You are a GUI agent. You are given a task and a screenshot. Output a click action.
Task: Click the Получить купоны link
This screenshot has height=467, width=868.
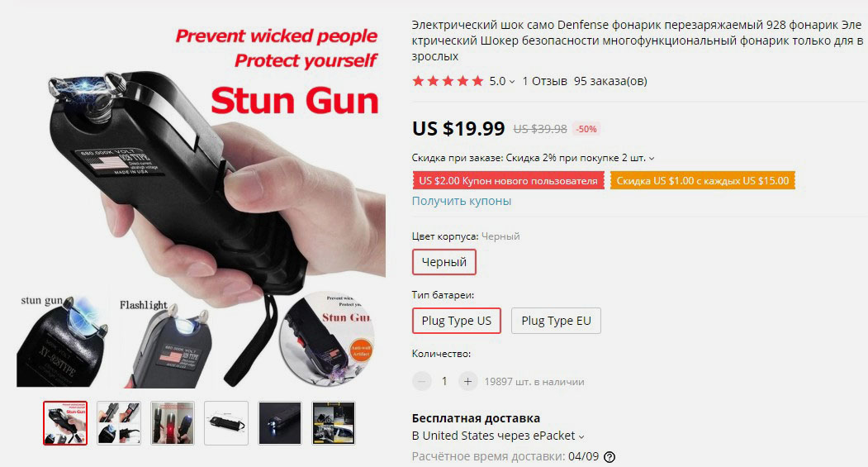[x=462, y=201]
